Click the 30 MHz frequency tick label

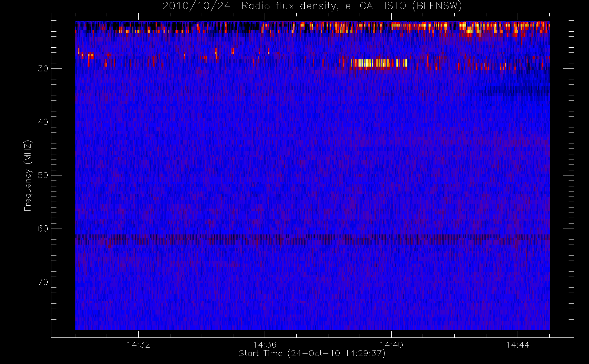[43, 69]
